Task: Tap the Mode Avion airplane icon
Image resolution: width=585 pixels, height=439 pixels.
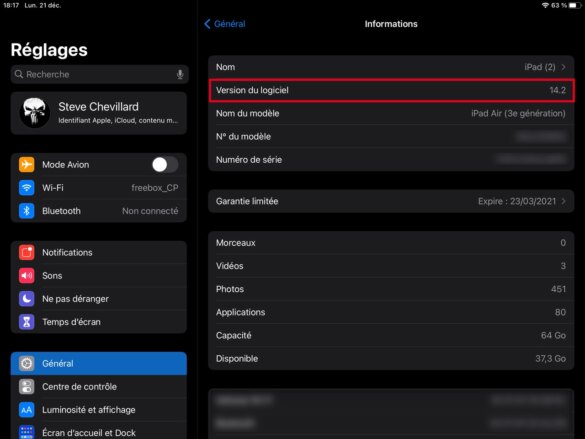Action: click(26, 164)
